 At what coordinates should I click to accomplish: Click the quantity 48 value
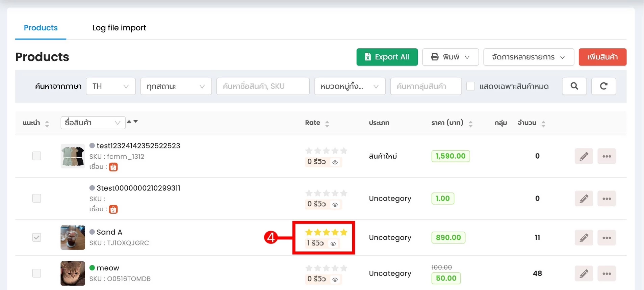(x=537, y=273)
